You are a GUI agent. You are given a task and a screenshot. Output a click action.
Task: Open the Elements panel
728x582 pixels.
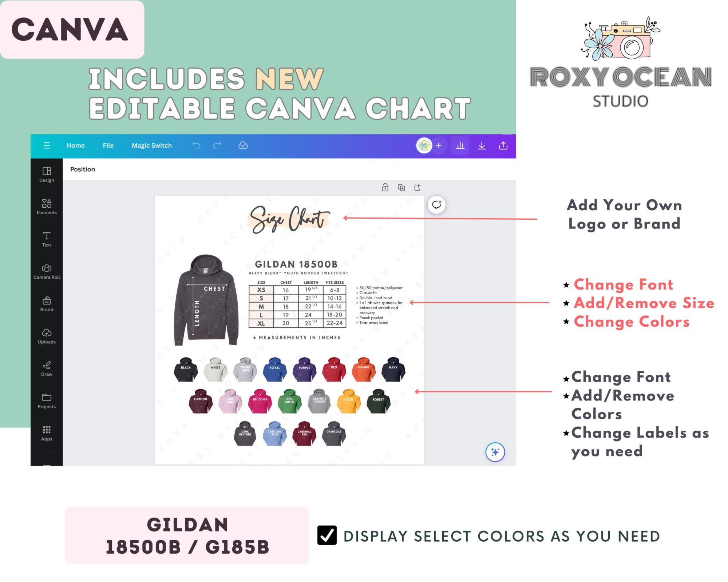coord(47,207)
